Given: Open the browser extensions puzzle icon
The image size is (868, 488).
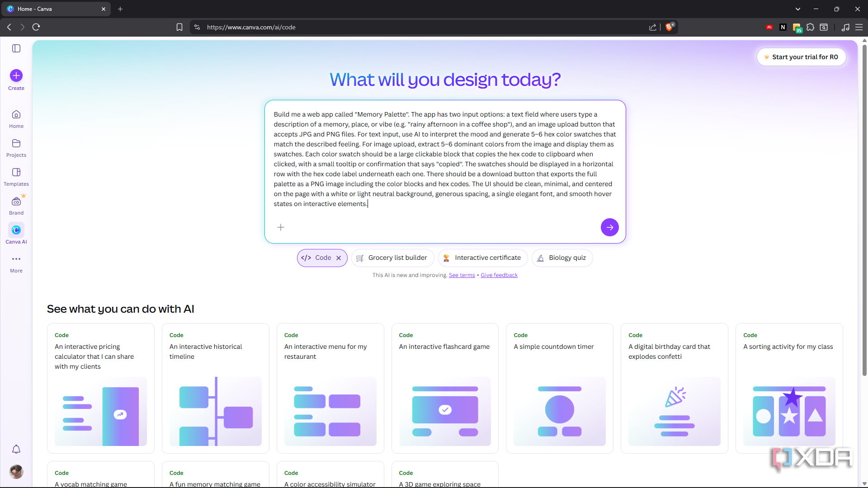Looking at the screenshot, I should point(810,27).
